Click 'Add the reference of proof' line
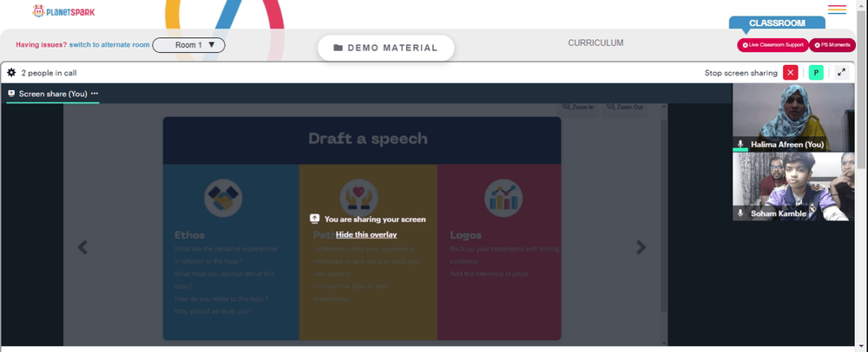This screenshot has width=868, height=352. [490, 273]
